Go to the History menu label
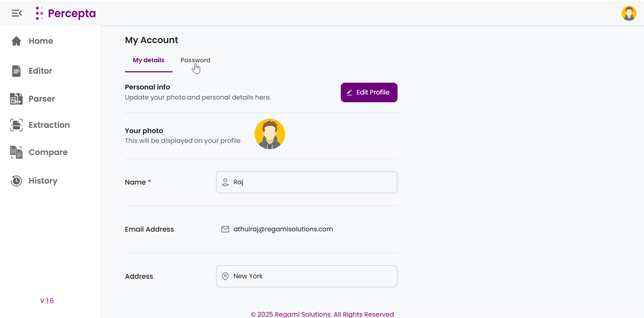The height and width of the screenshot is (318, 644). (43, 181)
